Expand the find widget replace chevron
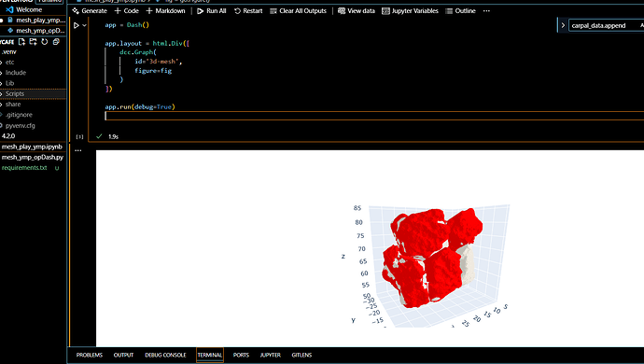The height and width of the screenshot is (364, 644). 563,25
